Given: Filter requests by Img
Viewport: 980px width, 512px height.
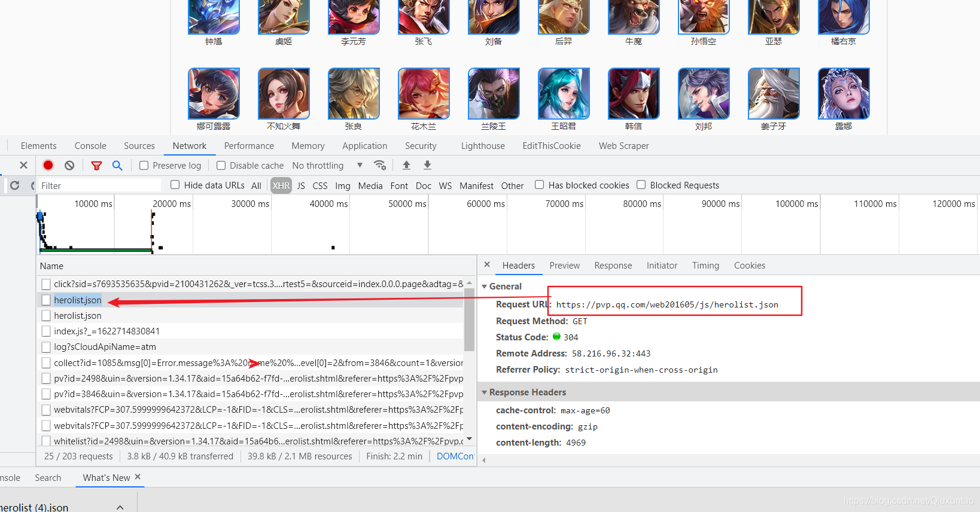Looking at the screenshot, I should point(343,185).
